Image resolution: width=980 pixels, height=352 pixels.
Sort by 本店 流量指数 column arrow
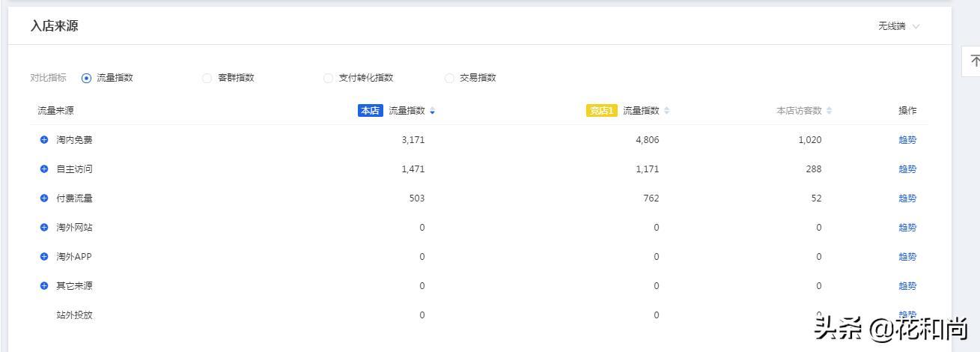(433, 111)
